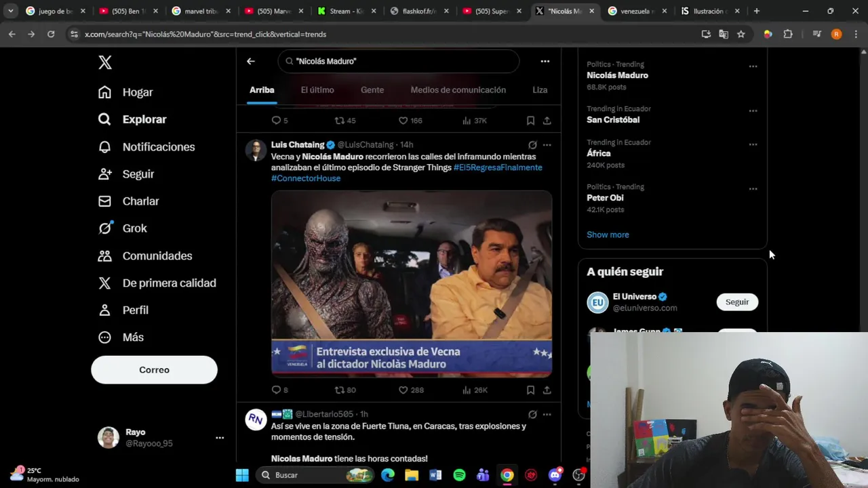Like Luis Chataing post with 288 likes
This screenshot has height=488, width=868.
pyautogui.click(x=410, y=390)
